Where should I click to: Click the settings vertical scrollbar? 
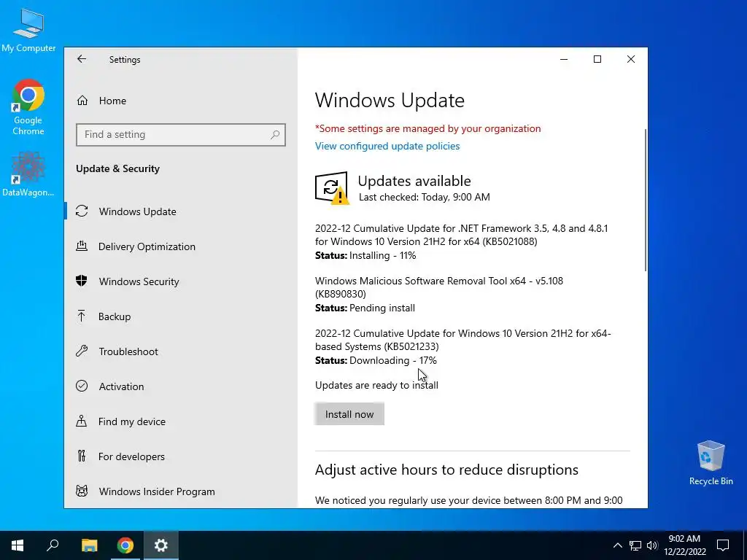[645, 200]
